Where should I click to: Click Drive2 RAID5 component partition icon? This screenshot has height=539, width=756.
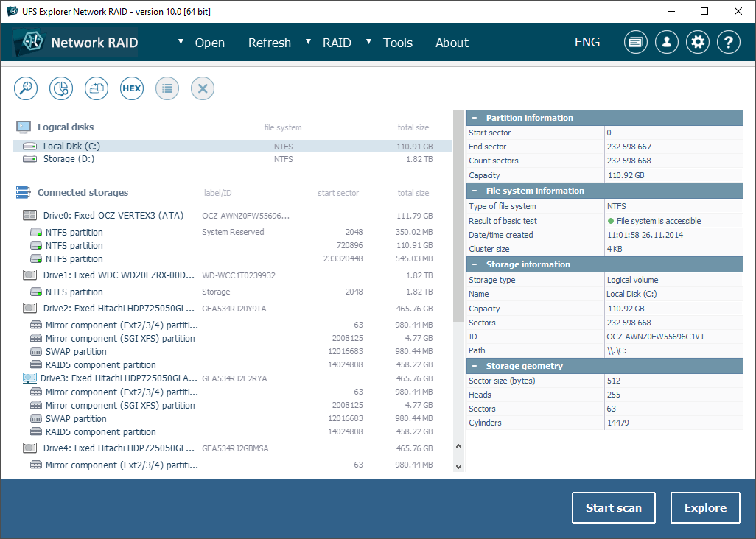[36, 364]
